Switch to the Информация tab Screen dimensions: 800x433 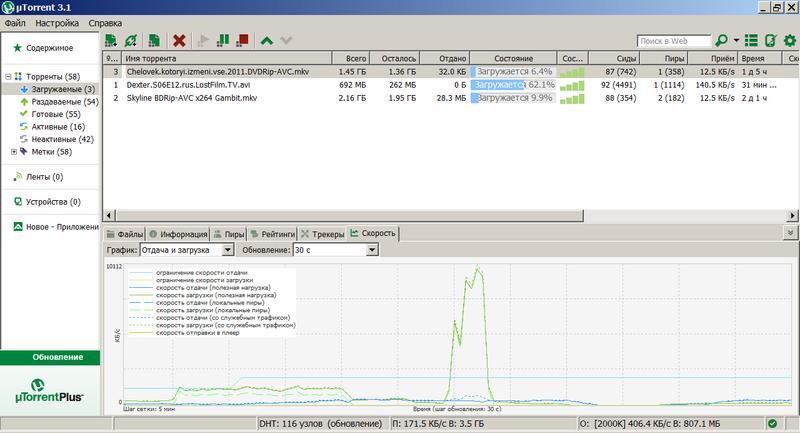tap(178, 234)
